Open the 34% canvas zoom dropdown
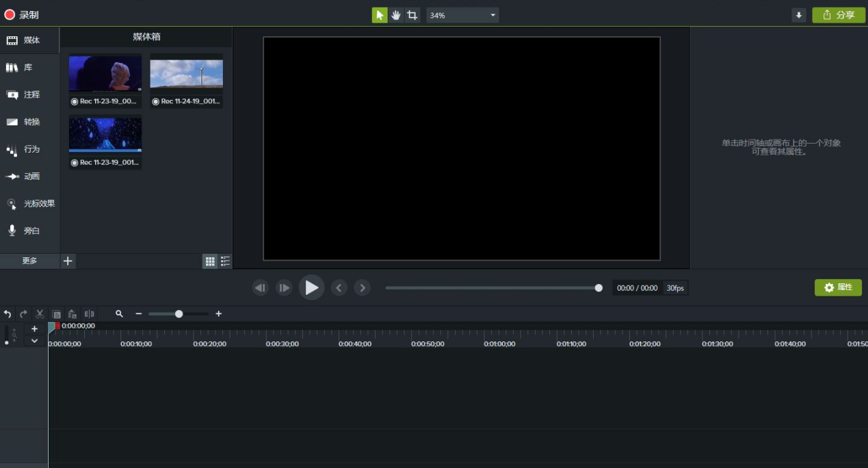868x468 pixels. click(x=462, y=15)
